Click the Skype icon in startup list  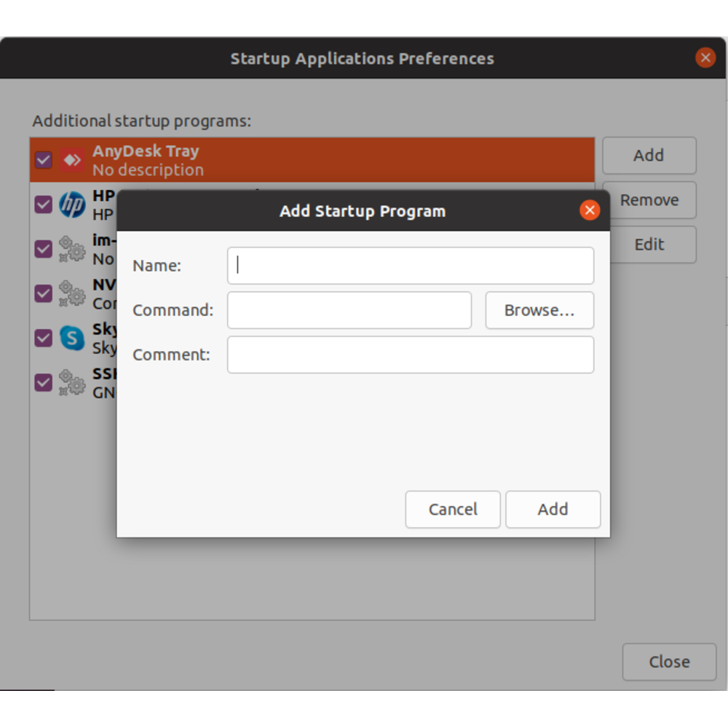click(x=72, y=338)
